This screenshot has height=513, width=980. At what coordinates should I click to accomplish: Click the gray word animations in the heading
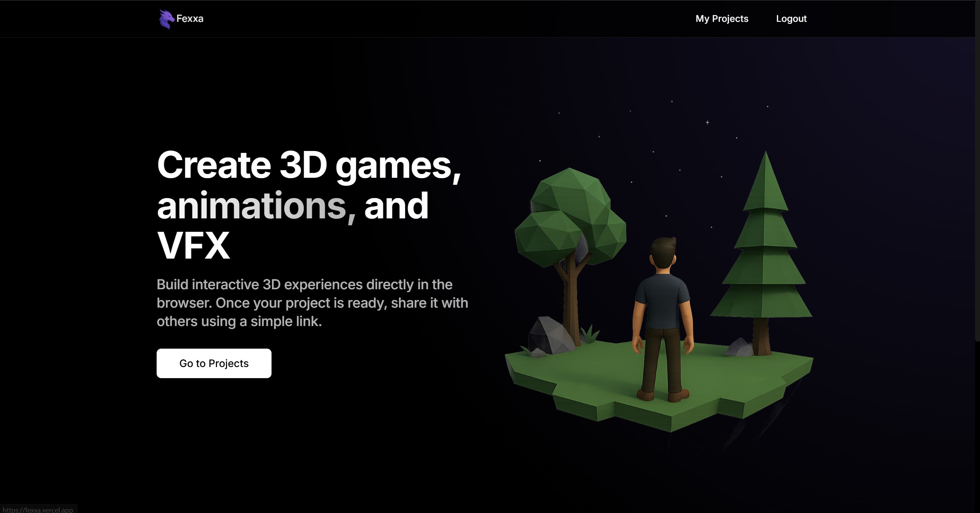point(251,206)
